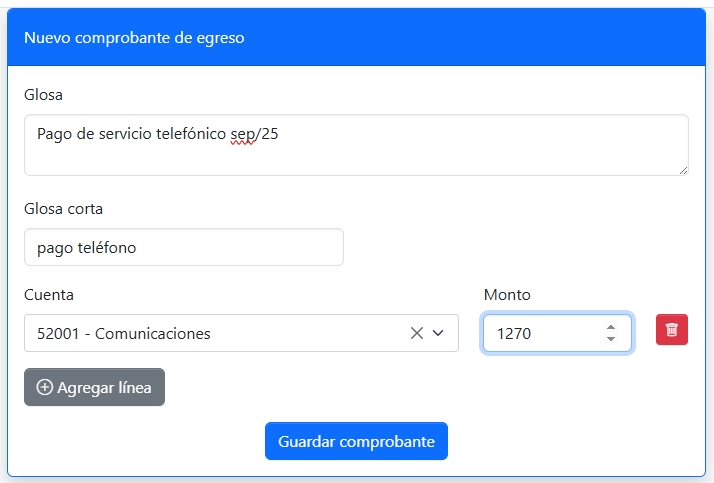The height and width of the screenshot is (483, 714).
Task: Click the Glosa field label
Action: pos(43,95)
